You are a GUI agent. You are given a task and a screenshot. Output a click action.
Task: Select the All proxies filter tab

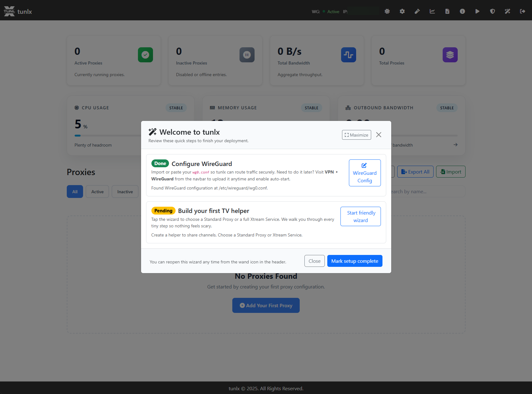(75, 192)
